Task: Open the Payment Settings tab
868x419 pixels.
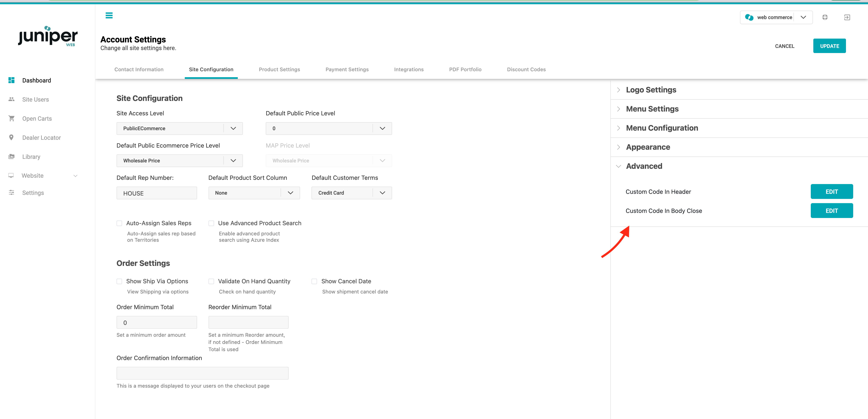Action: (347, 69)
